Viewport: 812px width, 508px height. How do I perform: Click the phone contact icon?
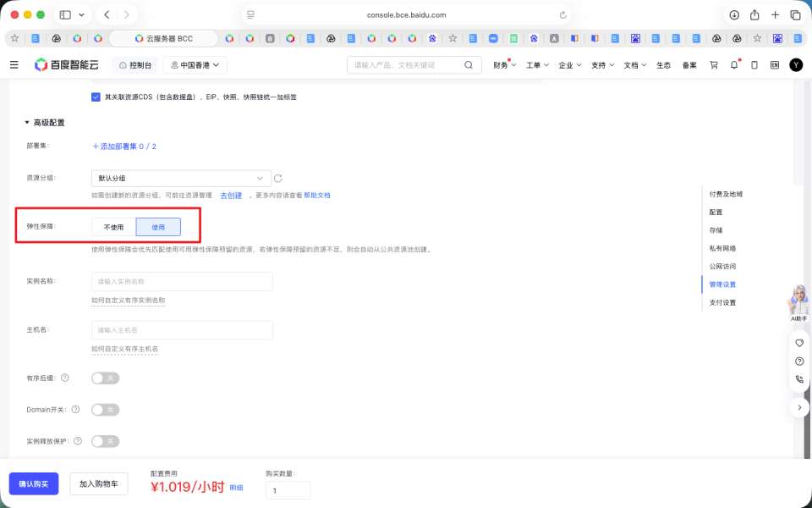pyautogui.click(x=799, y=379)
